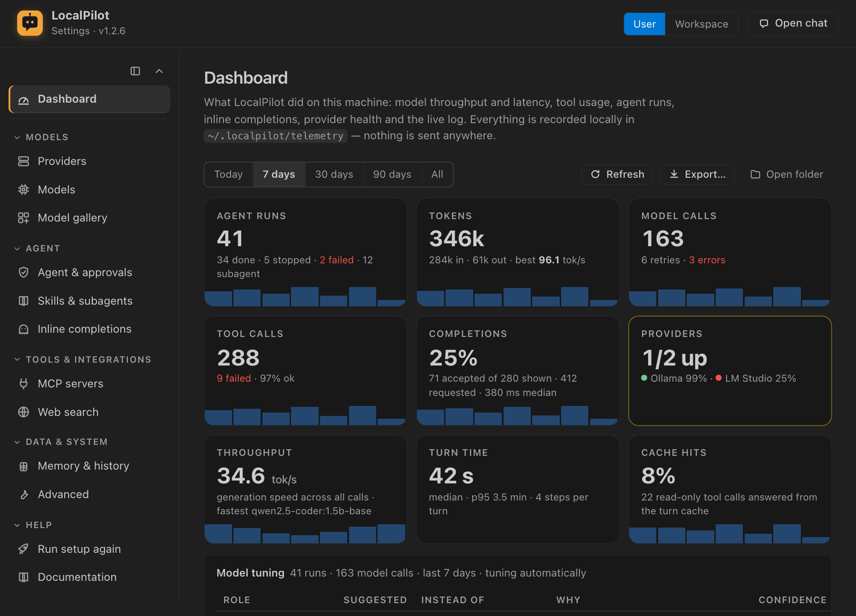Collapse the HELP sidebar section
856x616 pixels.
click(x=33, y=525)
